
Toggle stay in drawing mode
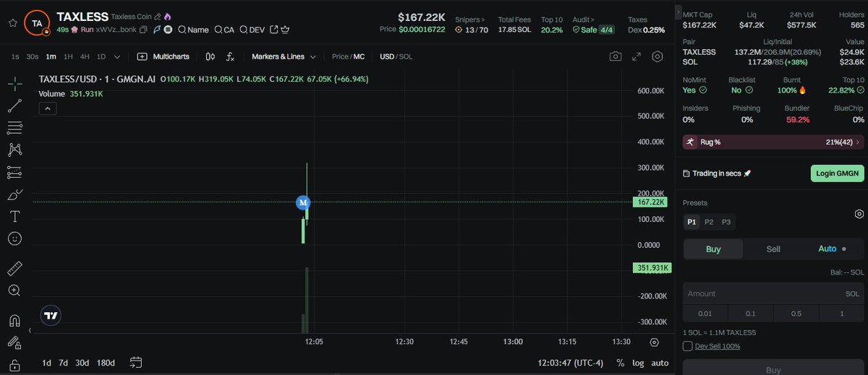click(14, 343)
